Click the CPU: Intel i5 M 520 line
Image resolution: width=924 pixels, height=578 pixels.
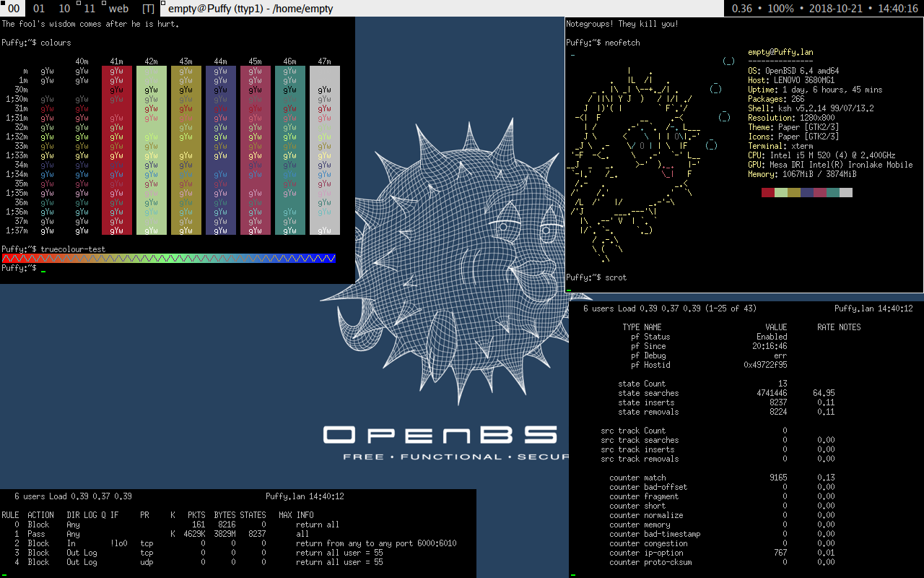(821, 155)
